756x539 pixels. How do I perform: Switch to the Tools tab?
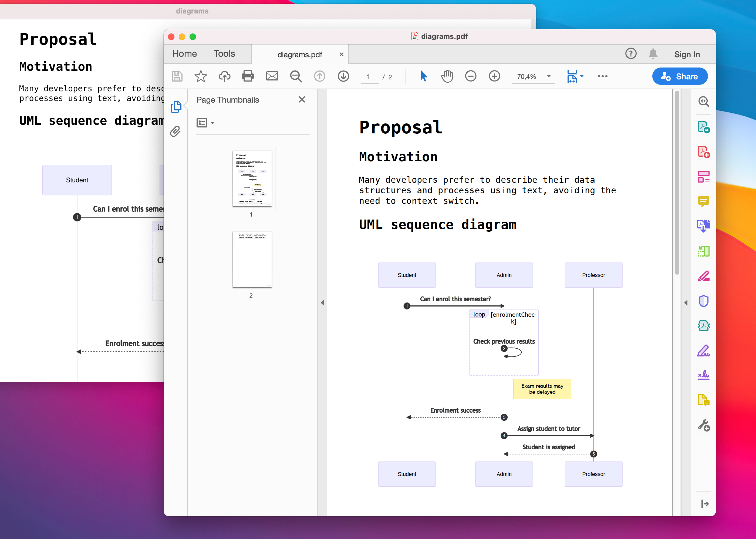coord(224,54)
